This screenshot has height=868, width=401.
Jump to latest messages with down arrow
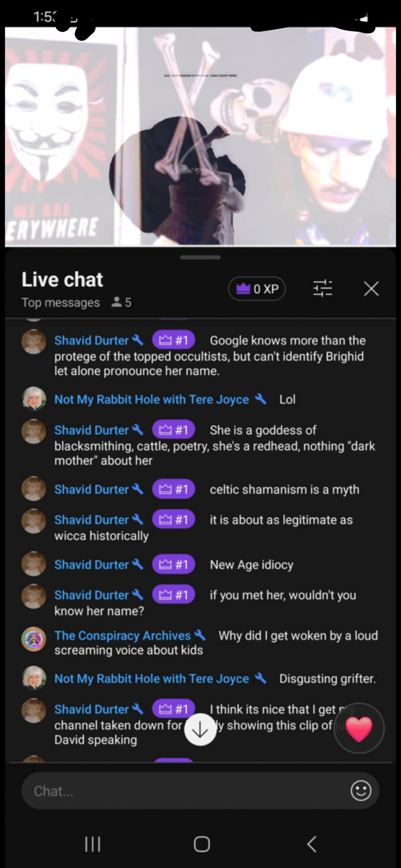200,729
